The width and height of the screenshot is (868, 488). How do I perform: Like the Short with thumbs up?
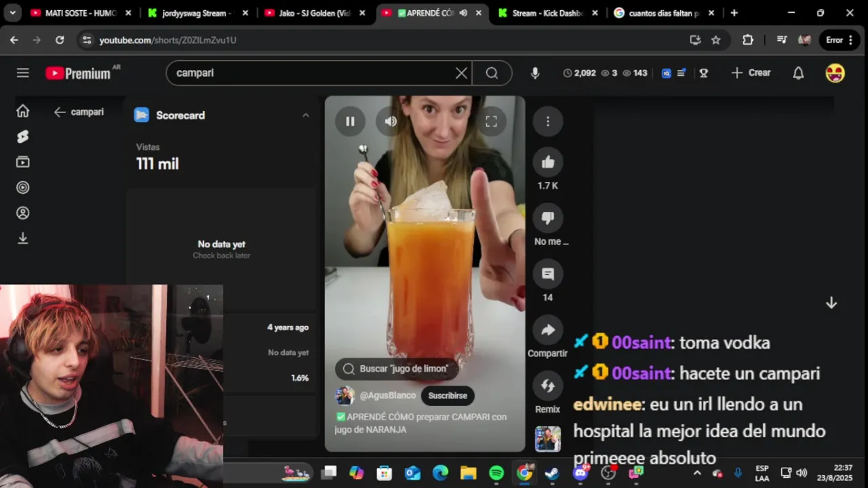coord(548,162)
